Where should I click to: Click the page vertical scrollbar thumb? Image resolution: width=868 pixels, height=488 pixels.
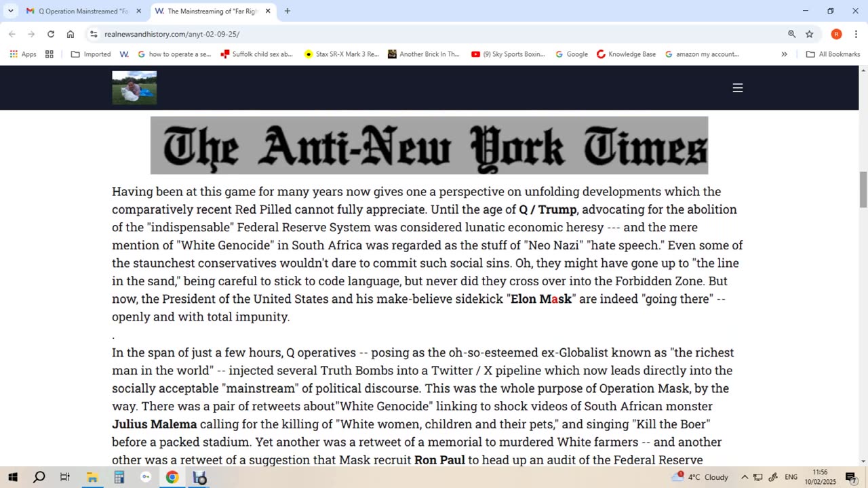pyautogui.click(x=863, y=190)
